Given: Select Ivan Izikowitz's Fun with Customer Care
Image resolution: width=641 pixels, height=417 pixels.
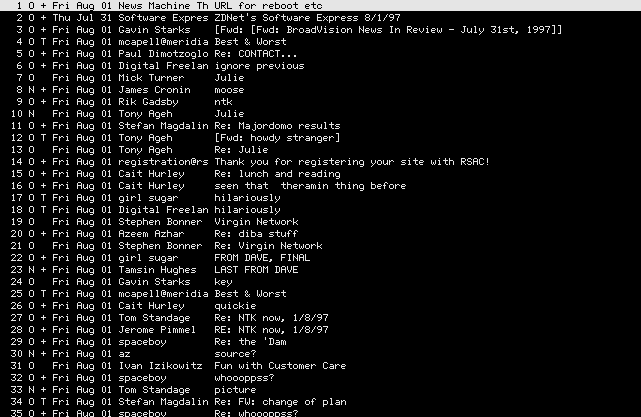Looking at the screenshot, I should [x=320, y=366].
